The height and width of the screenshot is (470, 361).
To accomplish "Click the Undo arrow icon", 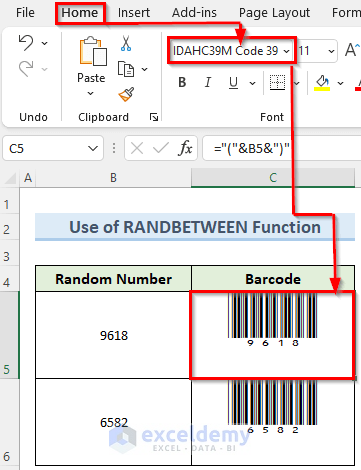I will point(26,43).
